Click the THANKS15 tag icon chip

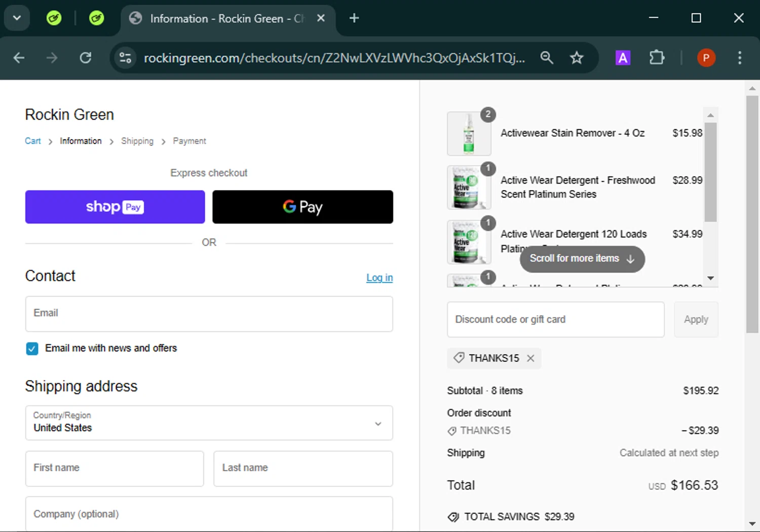[459, 358]
